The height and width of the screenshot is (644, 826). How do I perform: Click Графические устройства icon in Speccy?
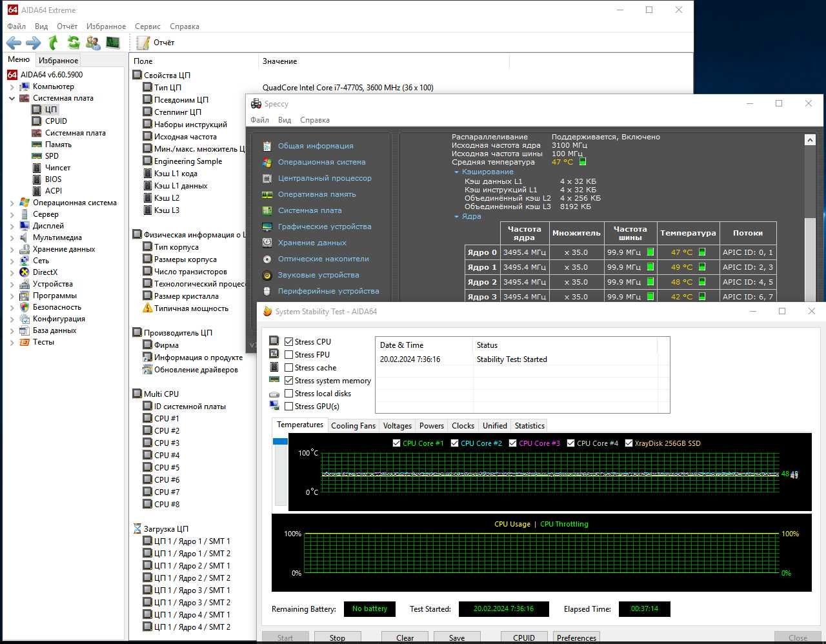point(267,226)
